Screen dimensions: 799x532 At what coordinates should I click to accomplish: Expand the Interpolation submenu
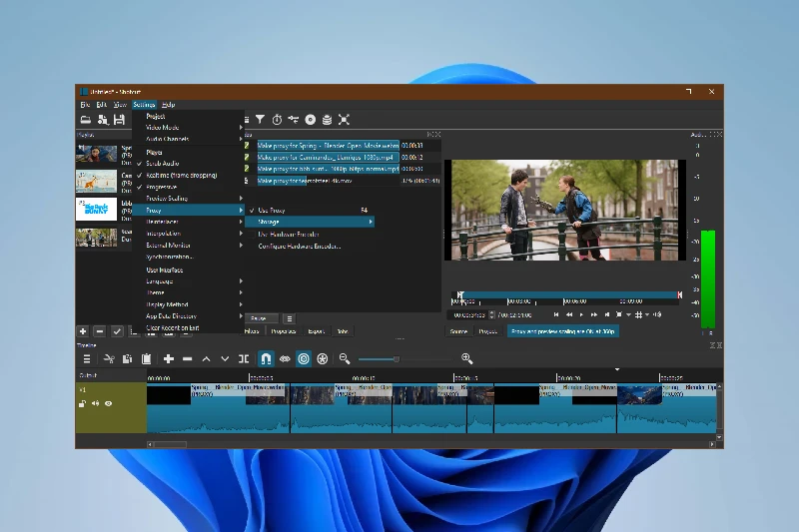point(188,234)
